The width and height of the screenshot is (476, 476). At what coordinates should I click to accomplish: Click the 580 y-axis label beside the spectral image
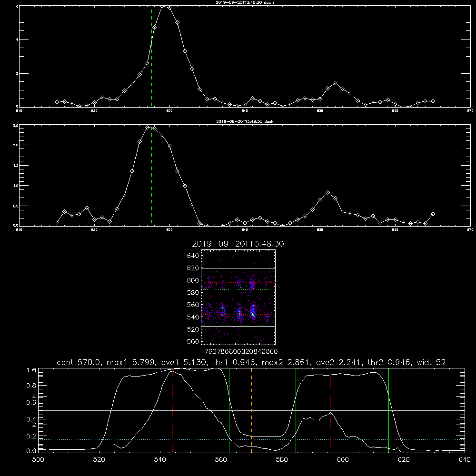193,293
